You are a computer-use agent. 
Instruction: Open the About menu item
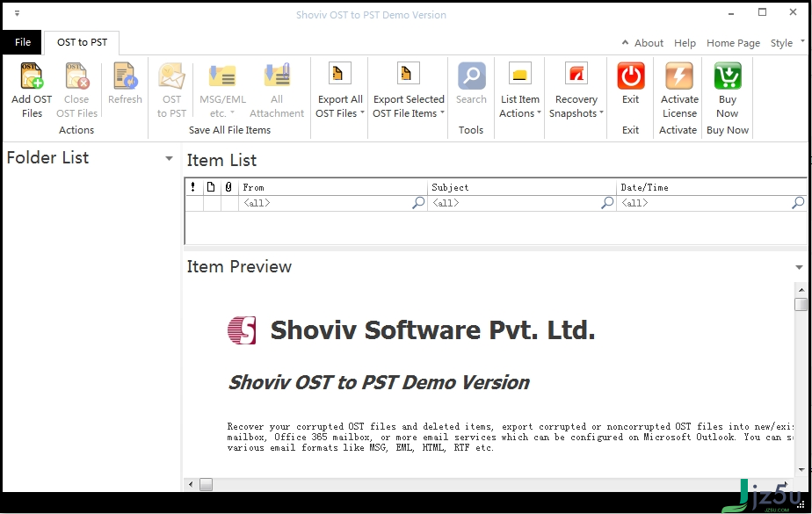(x=649, y=43)
